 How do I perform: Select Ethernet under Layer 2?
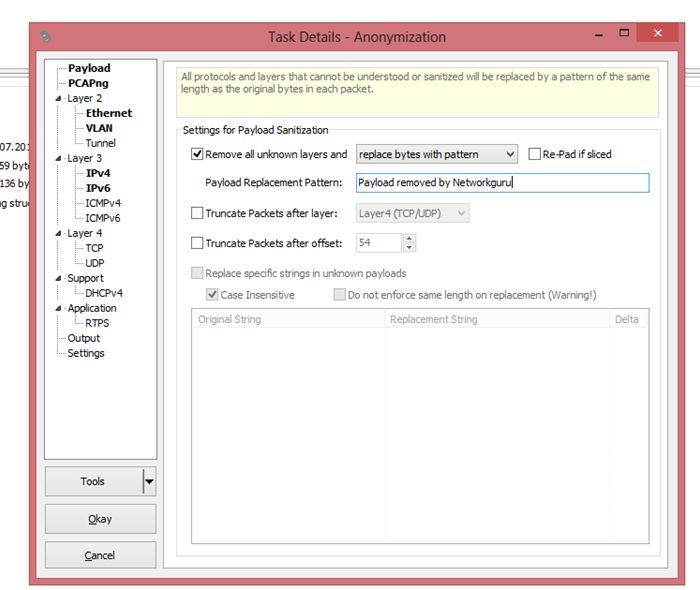(x=108, y=113)
